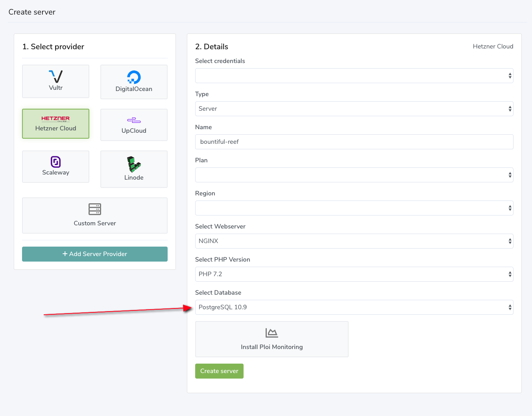Click the Select PHP Version label
The height and width of the screenshot is (416, 532).
223,260
